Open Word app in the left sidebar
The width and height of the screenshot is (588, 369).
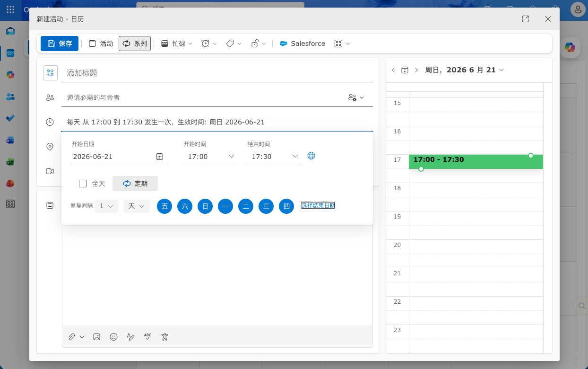click(x=10, y=140)
